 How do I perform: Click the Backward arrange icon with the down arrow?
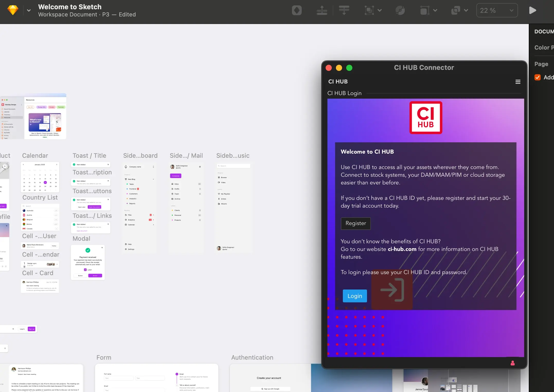344,11
